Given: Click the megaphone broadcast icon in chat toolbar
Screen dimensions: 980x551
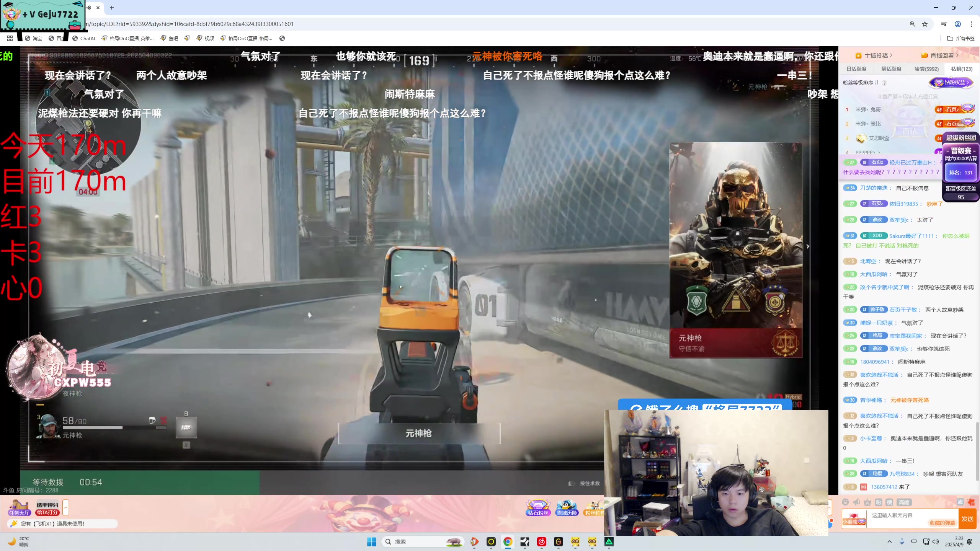Looking at the screenshot, I should pos(857,502).
